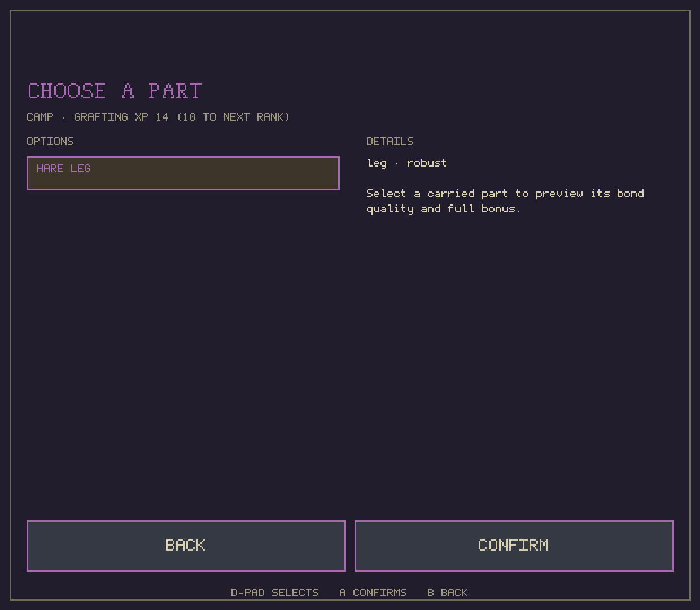Click the 'leg · robust' detail text
The width and height of the screenshot is (700, 610).
[407, 163]
